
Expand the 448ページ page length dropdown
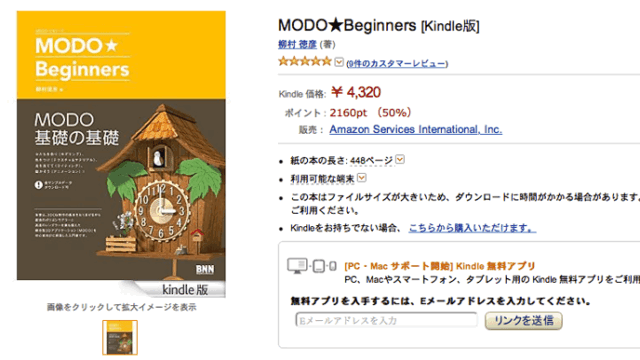point(400,160)
